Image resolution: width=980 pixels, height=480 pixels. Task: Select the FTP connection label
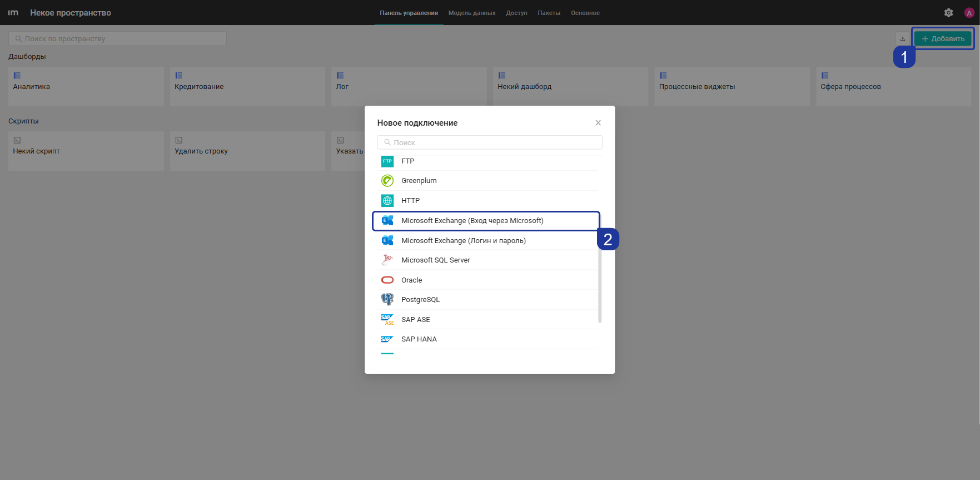[408, 161]
